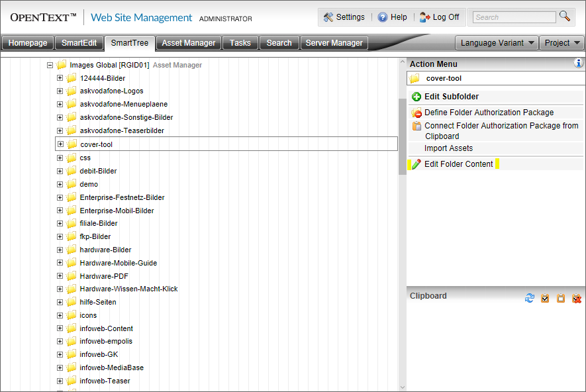Switch to the Asset Manager tab
Screen dimensions: 586x392
188,43
